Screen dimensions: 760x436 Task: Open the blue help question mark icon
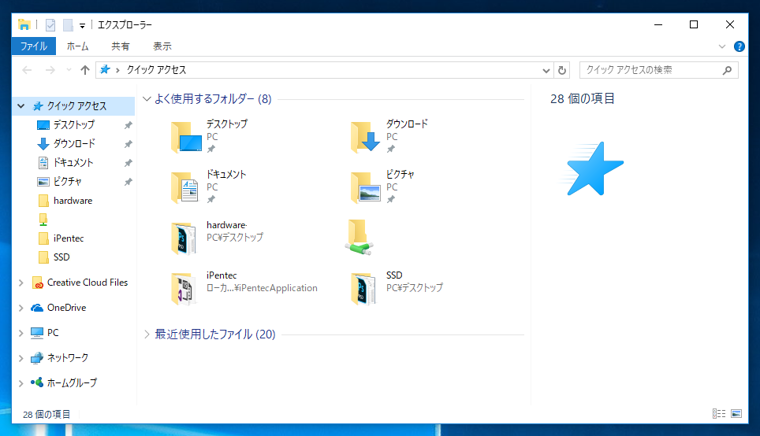pos(739,47)
